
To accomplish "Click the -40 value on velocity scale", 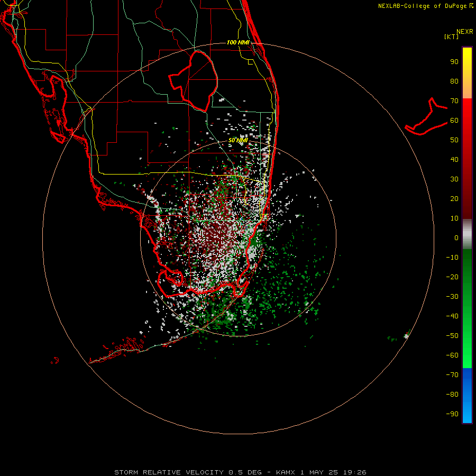I will tap(452, 316).
